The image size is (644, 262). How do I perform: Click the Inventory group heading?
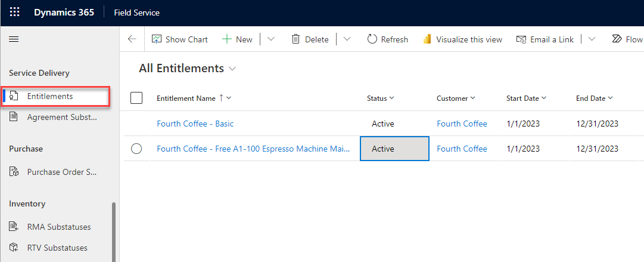[x=27, y=204]
